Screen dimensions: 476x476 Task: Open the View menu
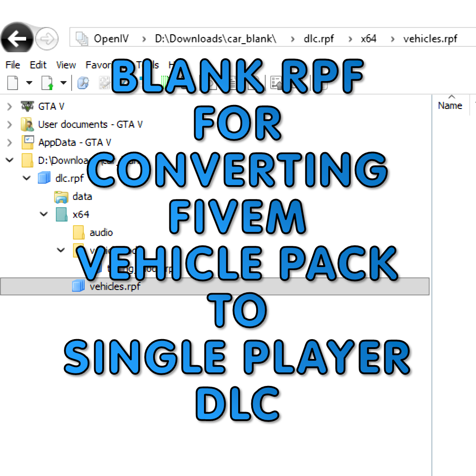(x=66, y=65)
